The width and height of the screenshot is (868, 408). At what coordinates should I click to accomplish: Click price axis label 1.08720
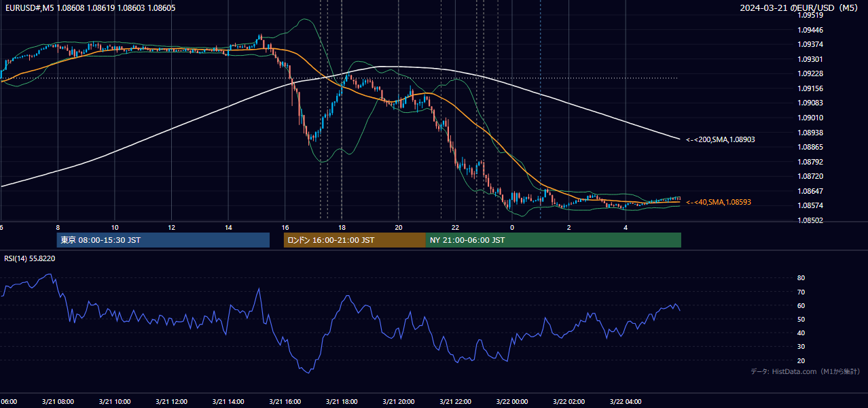[x=811, y=176]
